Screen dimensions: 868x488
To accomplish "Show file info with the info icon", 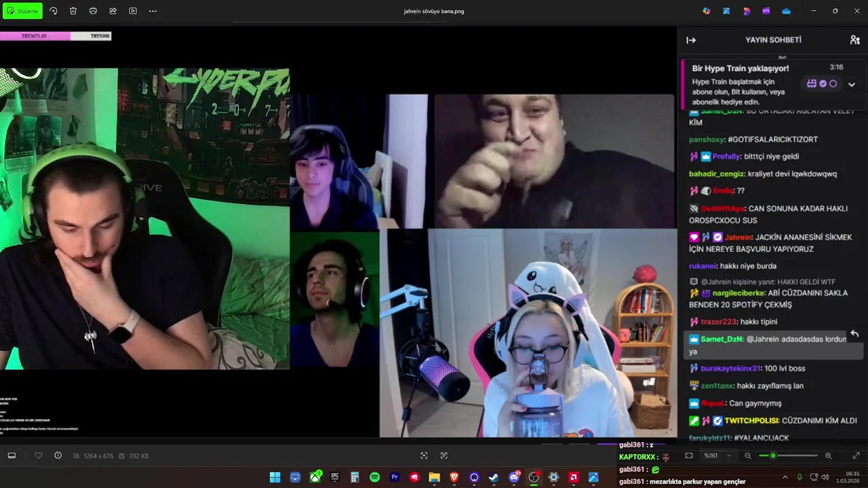I will 58,455.
